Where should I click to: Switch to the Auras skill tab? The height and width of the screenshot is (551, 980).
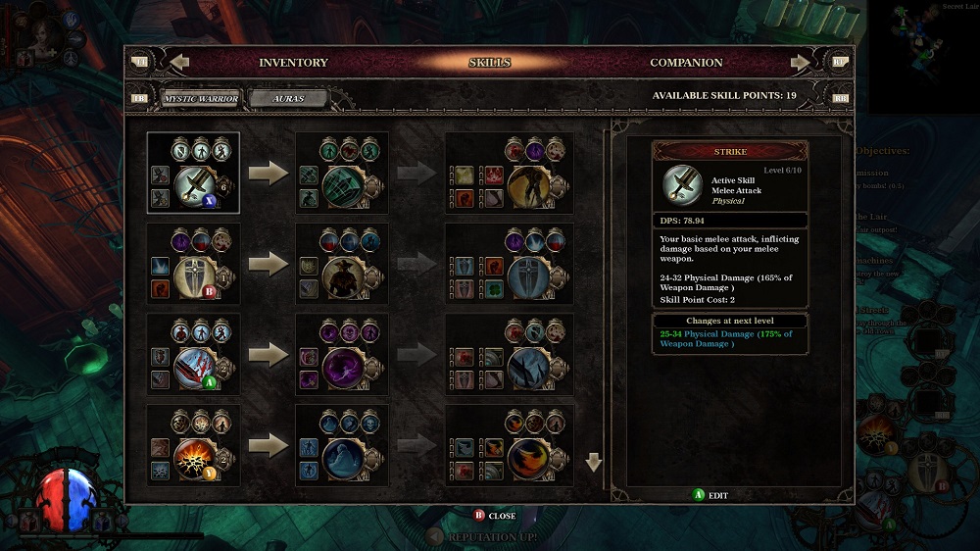pos(288,99)
